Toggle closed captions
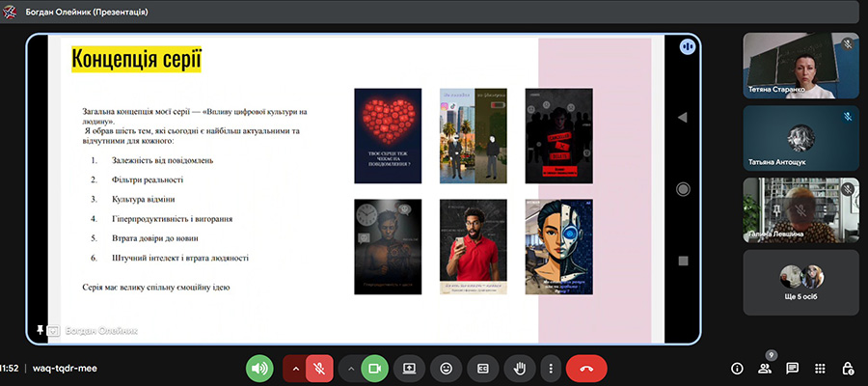This screenshot has width=868, height=386. [x=482, y=368]
